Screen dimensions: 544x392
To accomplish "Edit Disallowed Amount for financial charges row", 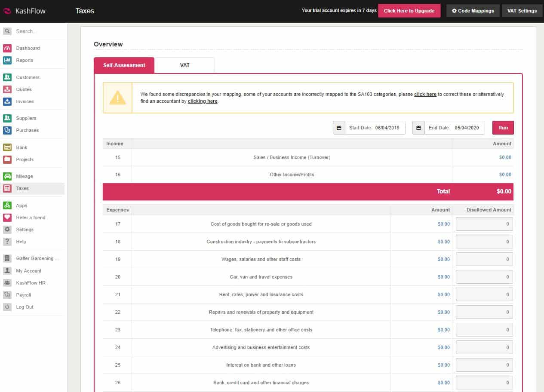I will pos(484,383).
